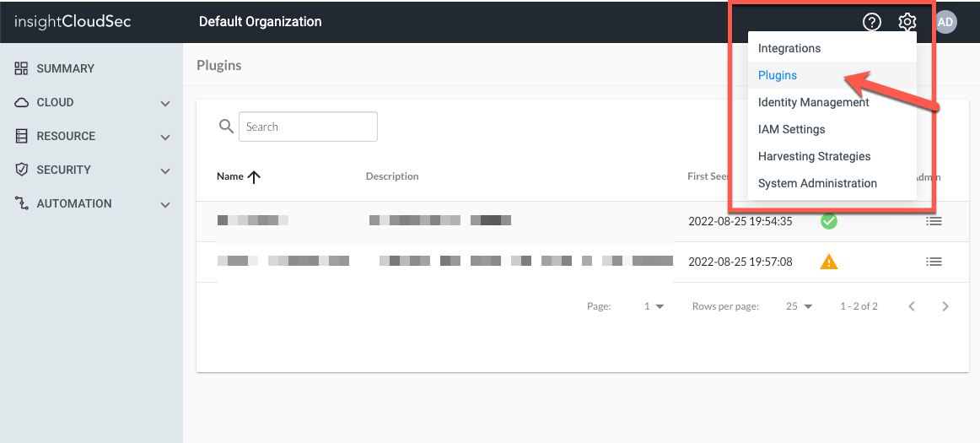Select IAM Settings menu item

coord(832,129)
